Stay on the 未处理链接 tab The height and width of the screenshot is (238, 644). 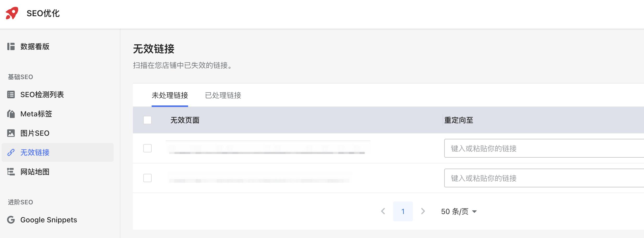pos(170,96)
